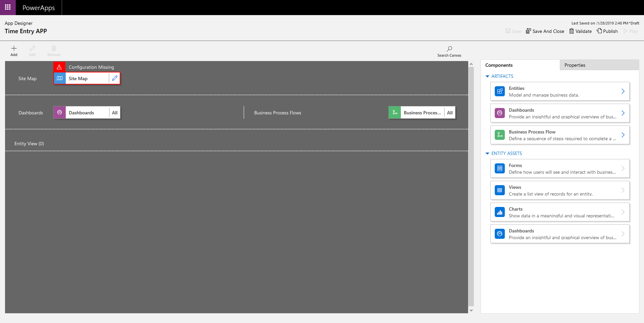The image size is (644, 323).
Task: Click the Forms icon under Entity Assets
Action: (500, 168)
